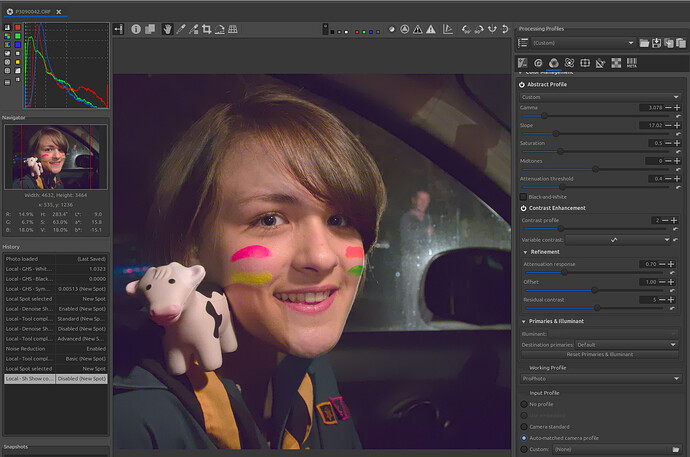Enable the Black-and-White checkbox
Screen dimensions: 690x457
click(x=523, y=196)
